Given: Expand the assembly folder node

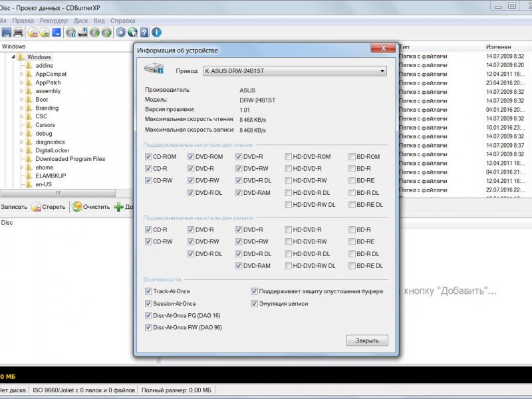Looking at the screenshot, I should [x=21, y=91].
